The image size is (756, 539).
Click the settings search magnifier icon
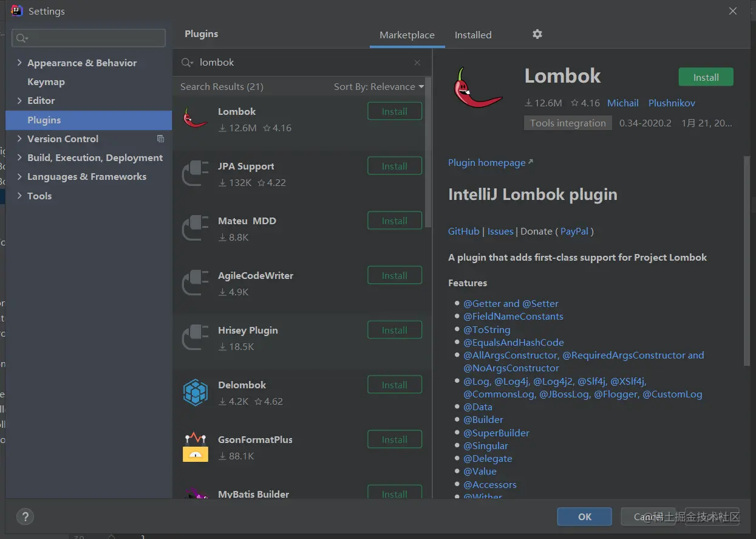(x=22, y=38)
